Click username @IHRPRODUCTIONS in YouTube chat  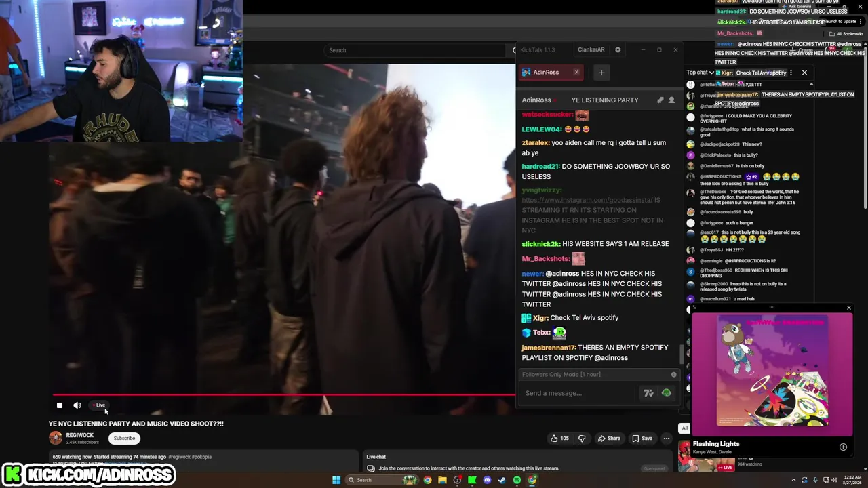[721, 177]
